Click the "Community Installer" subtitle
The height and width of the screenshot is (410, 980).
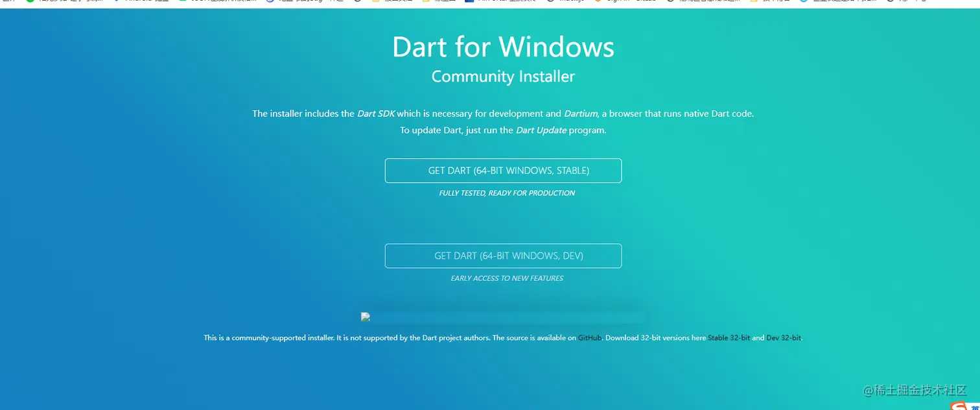tap(503, 77)
